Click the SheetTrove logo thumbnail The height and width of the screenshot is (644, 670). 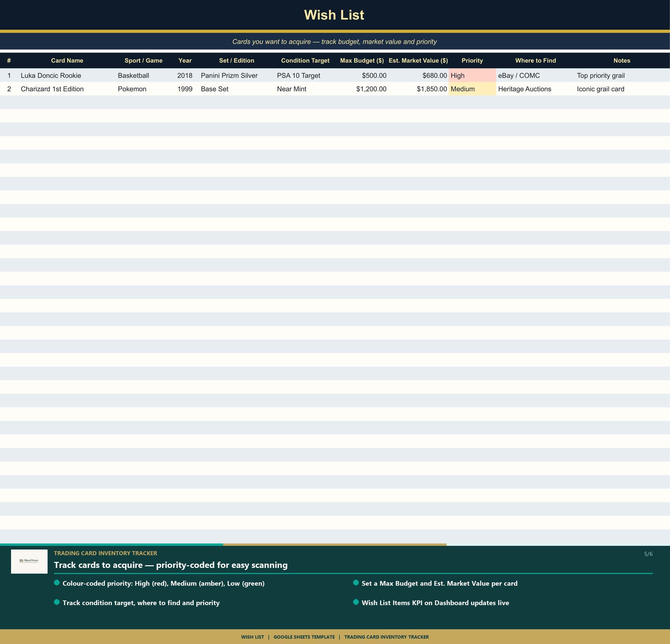29,561
